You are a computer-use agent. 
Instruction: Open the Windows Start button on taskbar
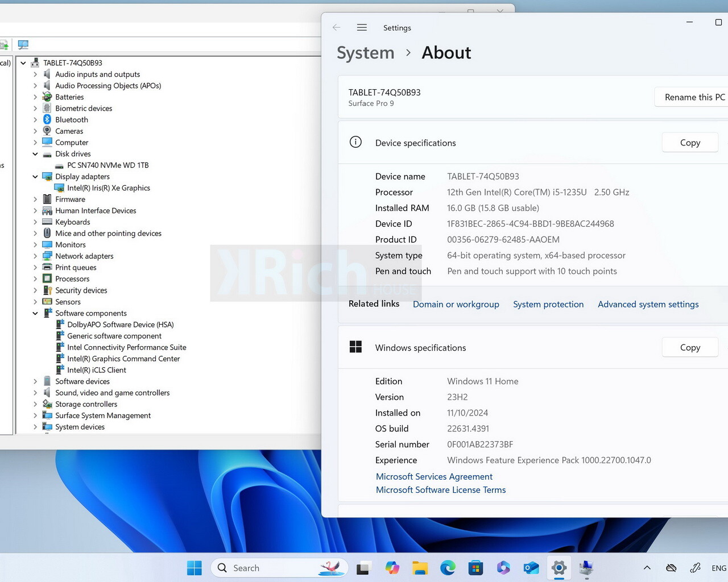pos(195,568)
